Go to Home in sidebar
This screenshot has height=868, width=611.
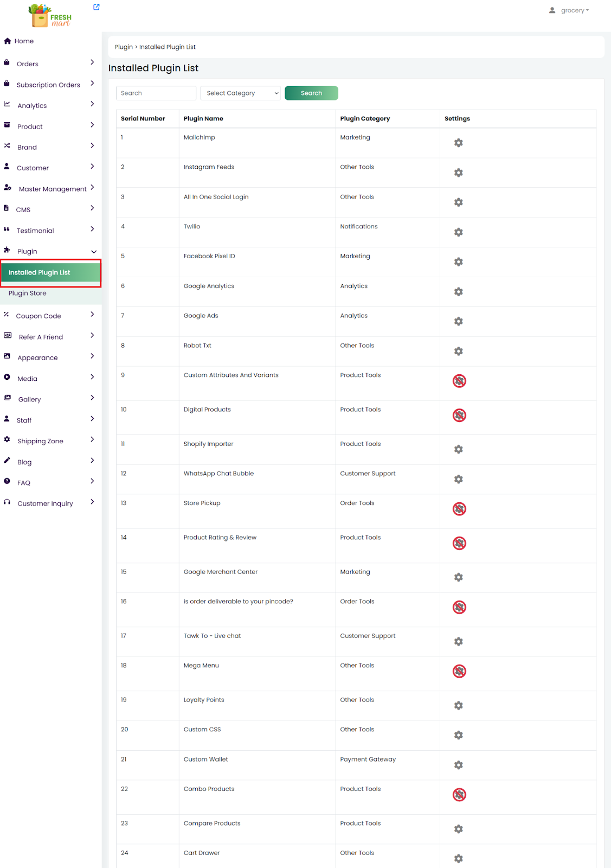tap(24, 41)
